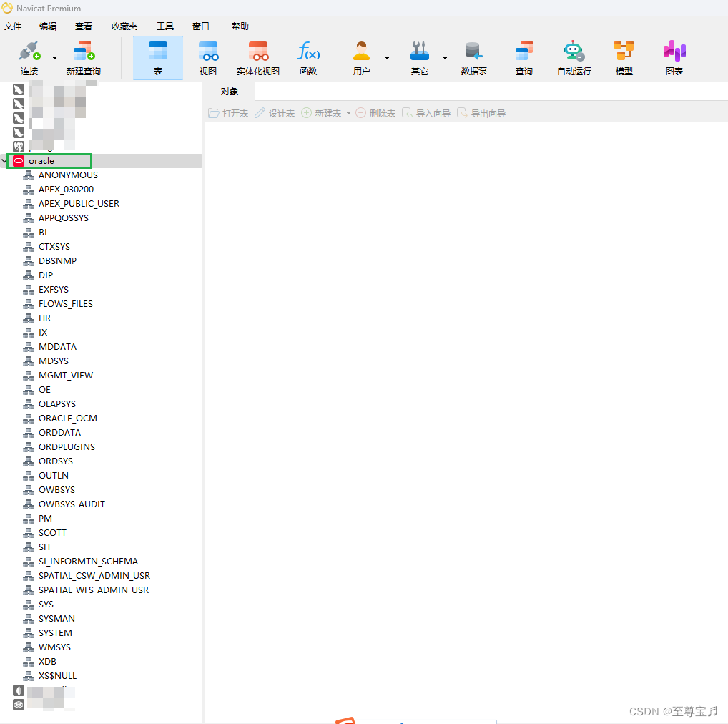
Task: Select the Function (函数) f(x) icon
Action: [308, 51]
